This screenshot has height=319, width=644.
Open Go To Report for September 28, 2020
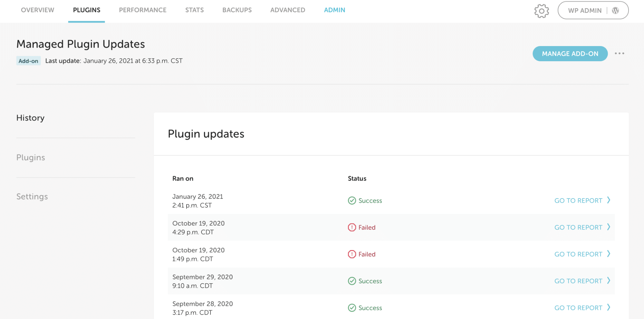click(578, 308)
